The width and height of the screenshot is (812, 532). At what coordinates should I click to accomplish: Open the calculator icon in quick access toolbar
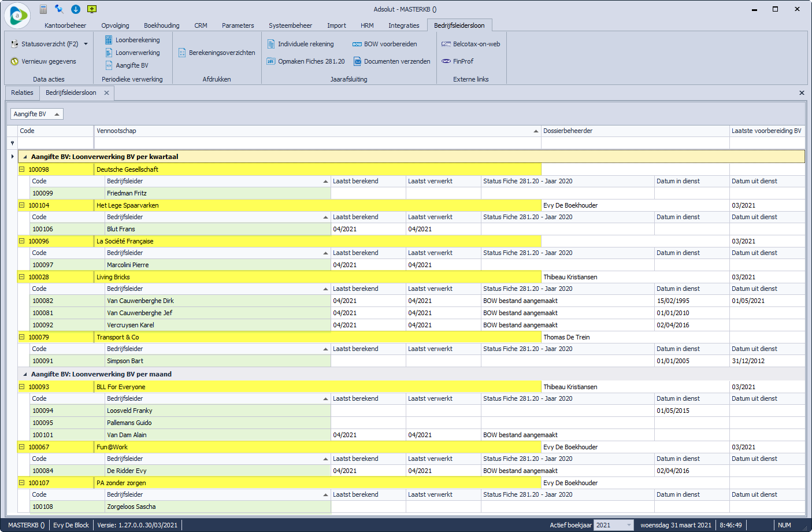(x=43, y=9)
